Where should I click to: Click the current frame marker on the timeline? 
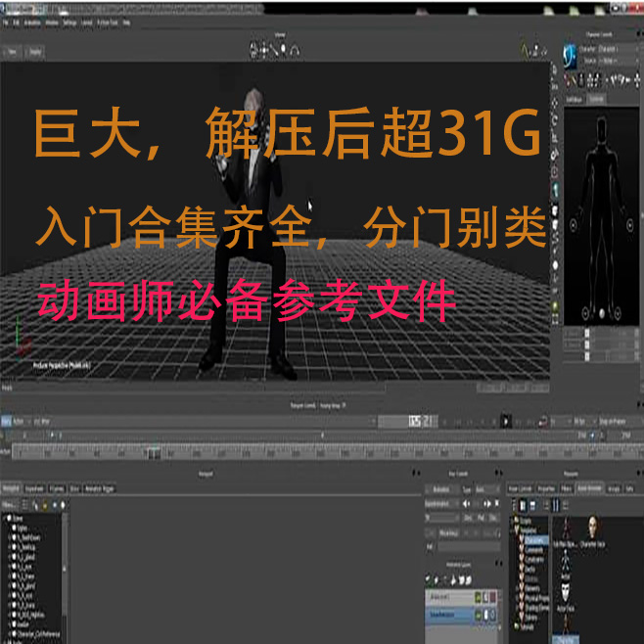point(153,452)
